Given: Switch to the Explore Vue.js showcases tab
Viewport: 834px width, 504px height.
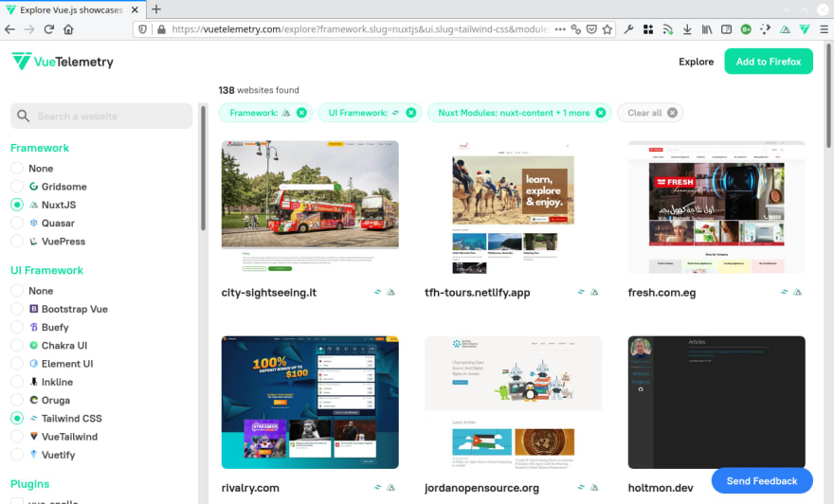Looking at the screenshot, I should [71, 9].
